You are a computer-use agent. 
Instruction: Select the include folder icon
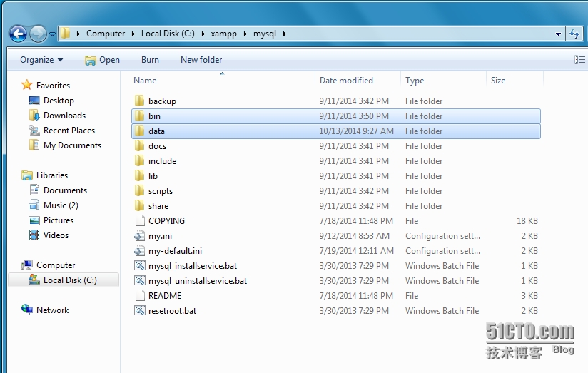click(x=139, y=160)
